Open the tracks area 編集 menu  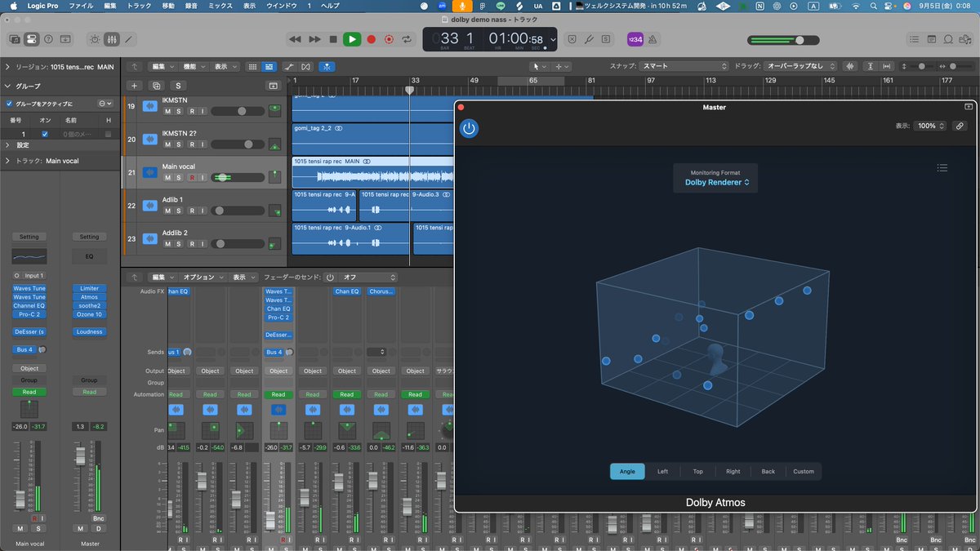click(x=162, y=66)
